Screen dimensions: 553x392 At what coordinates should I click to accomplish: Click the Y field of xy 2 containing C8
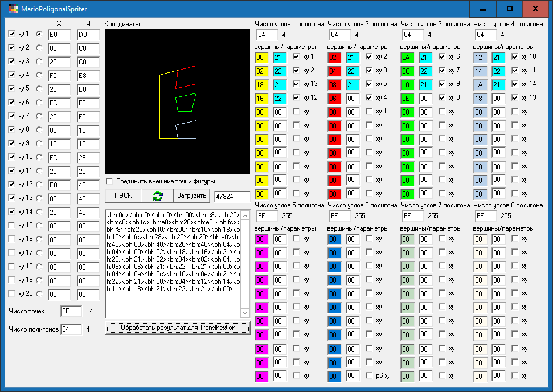click(88, 48)
